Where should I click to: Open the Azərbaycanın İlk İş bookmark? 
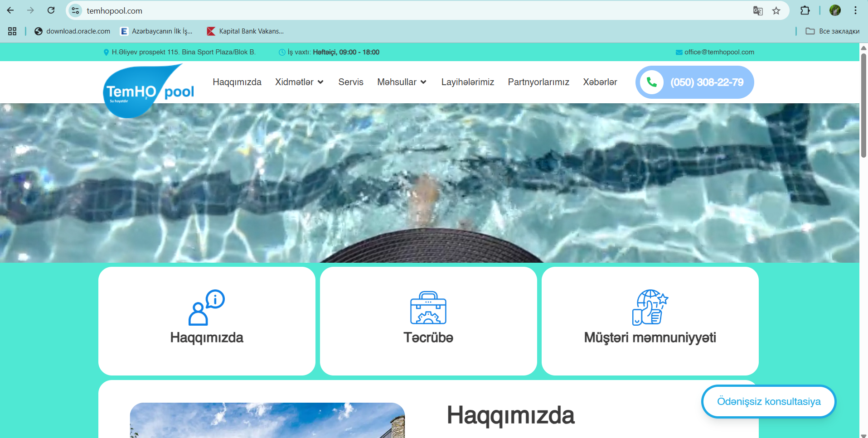point(156,31)
